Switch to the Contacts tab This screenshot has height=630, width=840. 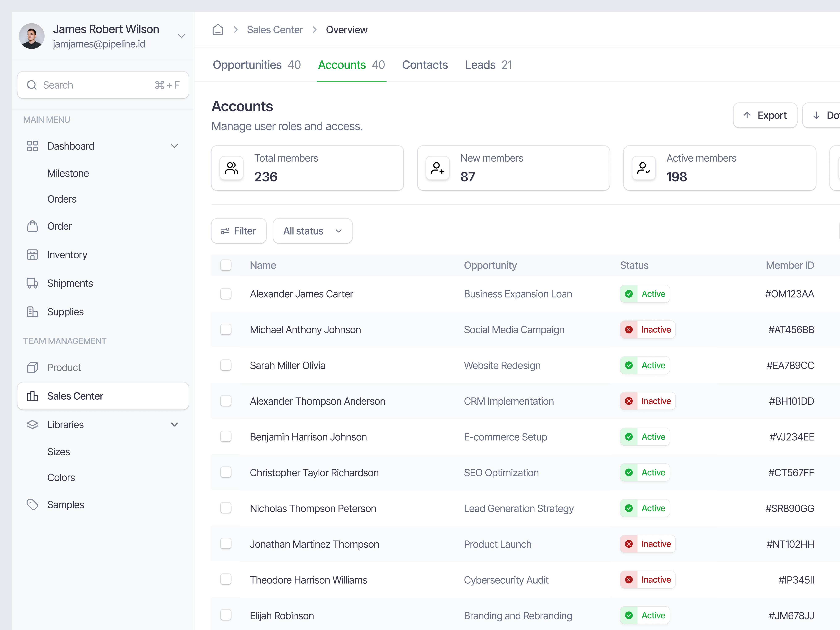point(425,65)
